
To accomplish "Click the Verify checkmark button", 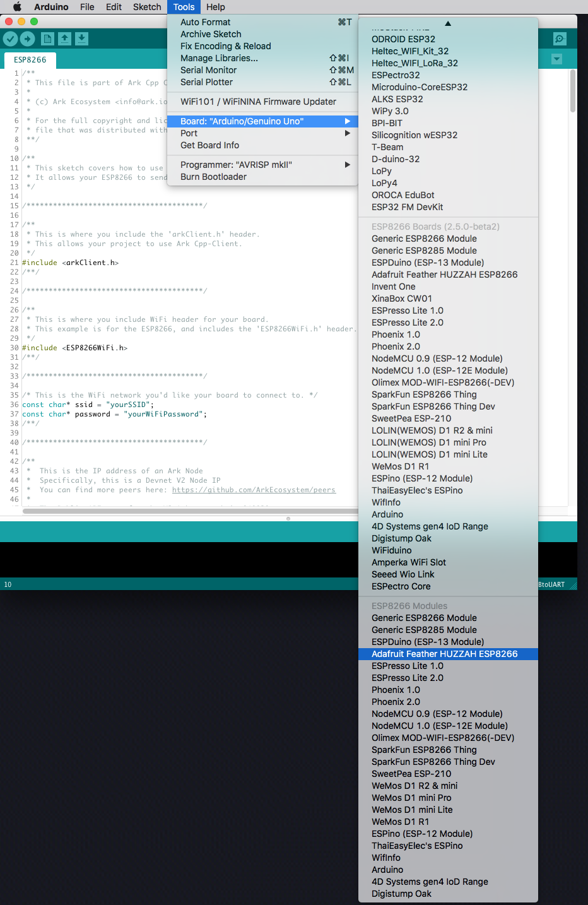I will pyautogui.click(x=10, y=39).
